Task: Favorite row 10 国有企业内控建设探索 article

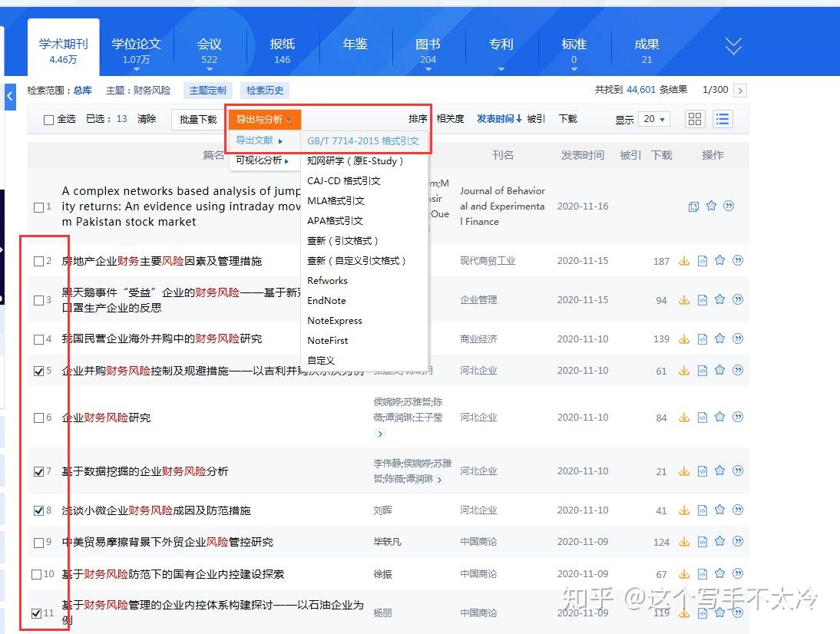Action: coord(720,574)
